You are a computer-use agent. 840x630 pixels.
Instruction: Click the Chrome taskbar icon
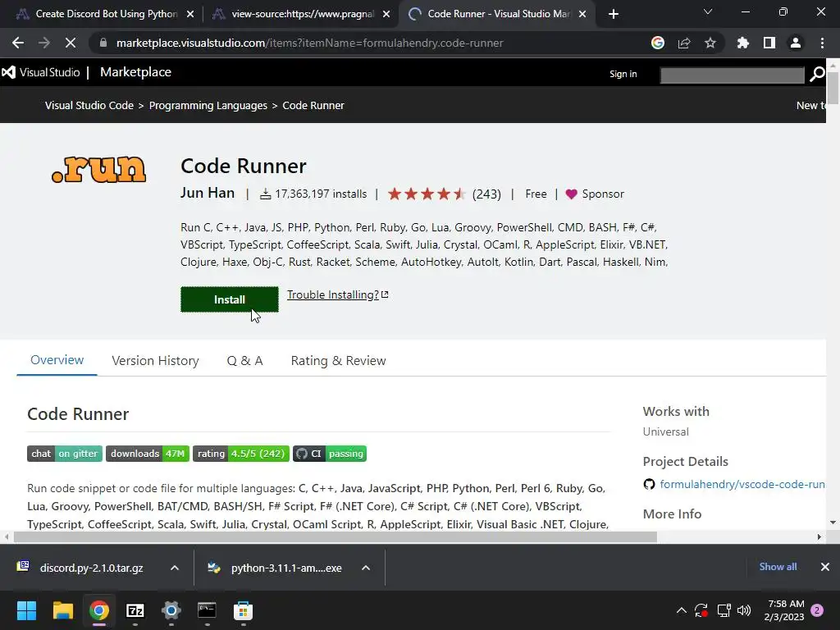(x=99, y=610)
